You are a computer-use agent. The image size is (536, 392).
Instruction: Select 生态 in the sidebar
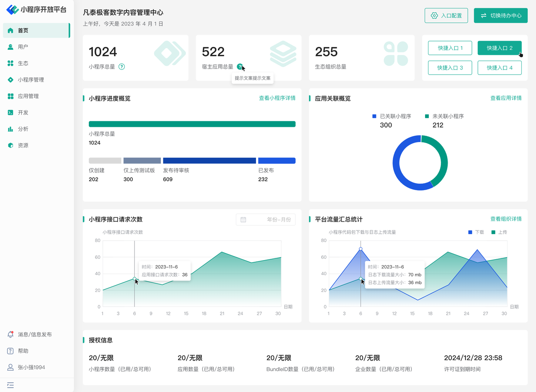[x=23, y=63]
